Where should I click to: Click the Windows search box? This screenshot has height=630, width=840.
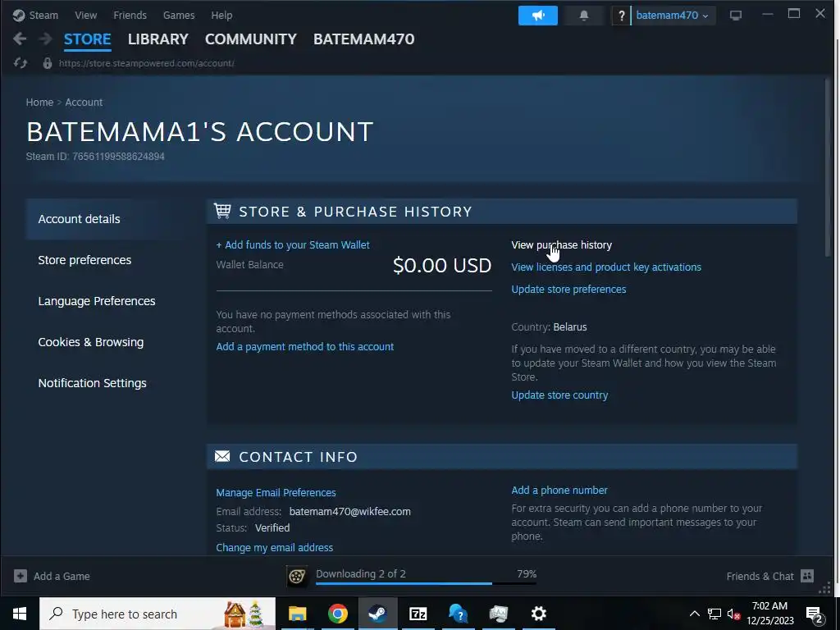pos(157,614)
